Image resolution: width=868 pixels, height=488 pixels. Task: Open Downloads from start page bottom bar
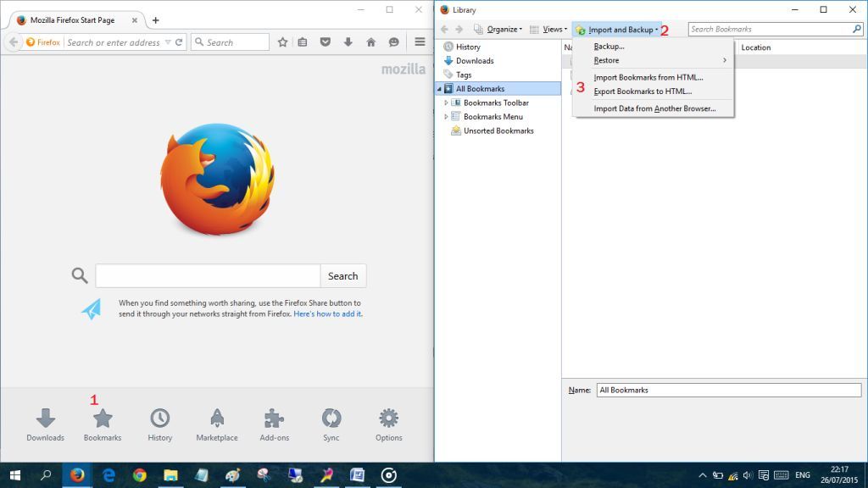coord(46,424)
